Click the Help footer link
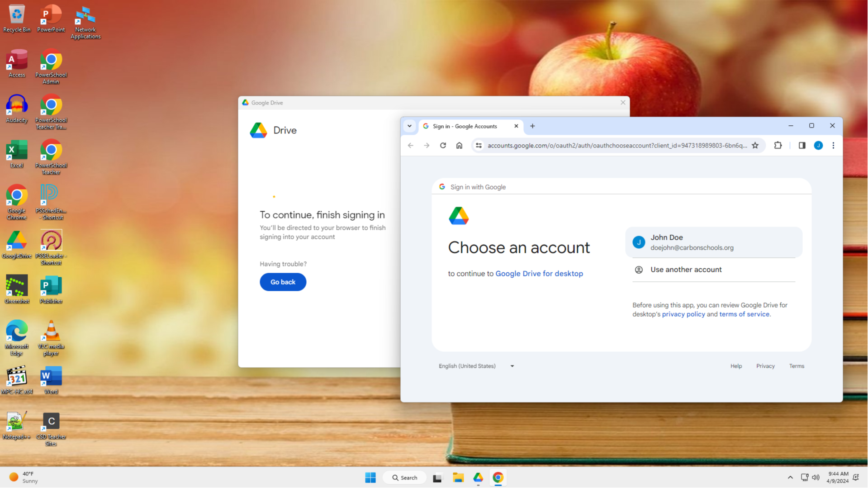Image resolution: width=868 pixels, height=488 pixels. tap(736, 366)
